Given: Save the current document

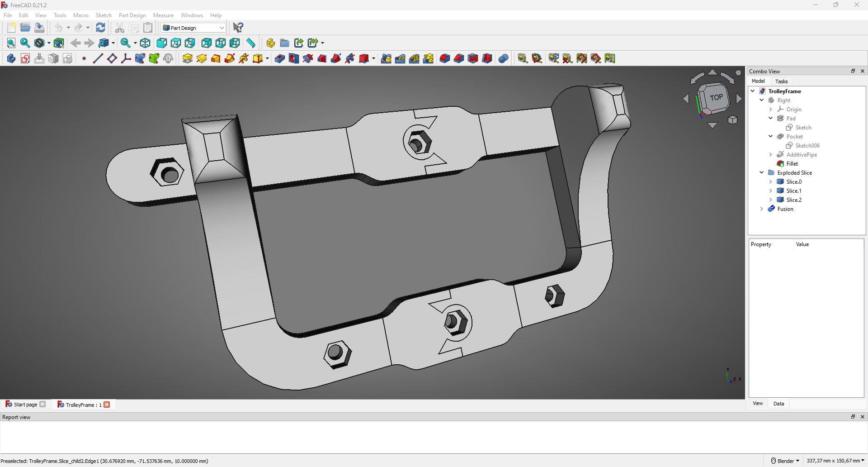Looking at the screenshot, I should [x=39, y=28].
